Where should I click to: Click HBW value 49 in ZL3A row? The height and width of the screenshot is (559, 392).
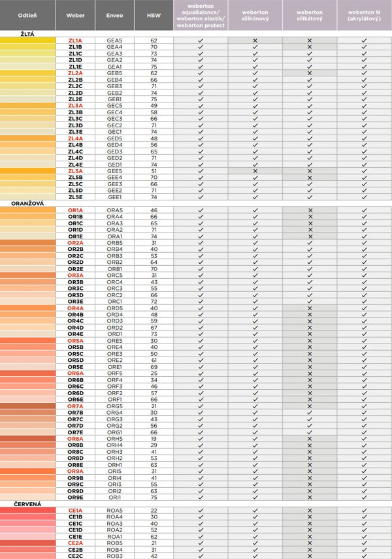pyautogui.click(x=154, y=106)
